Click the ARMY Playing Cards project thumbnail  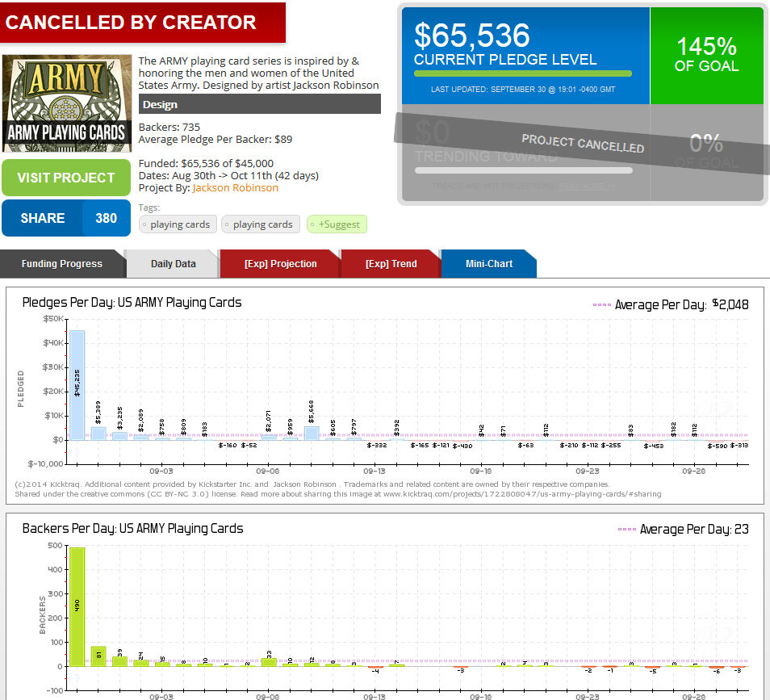tap(66, 103)
